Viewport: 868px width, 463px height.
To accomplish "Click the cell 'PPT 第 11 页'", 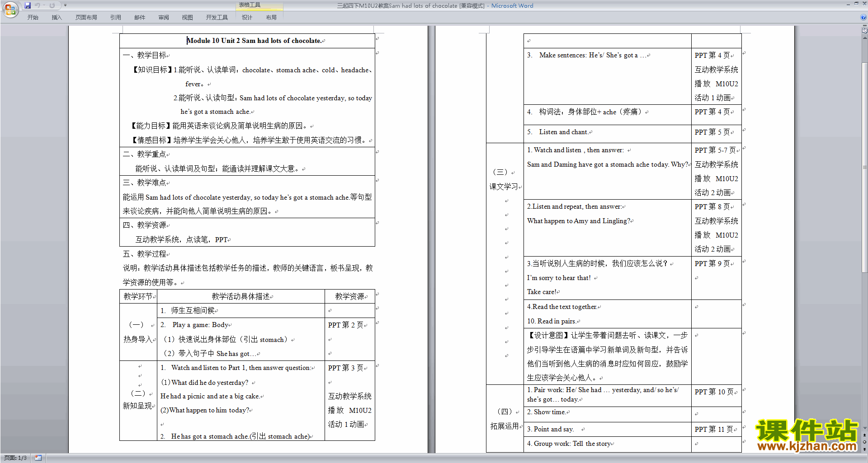I will click(x=715, y=429).
